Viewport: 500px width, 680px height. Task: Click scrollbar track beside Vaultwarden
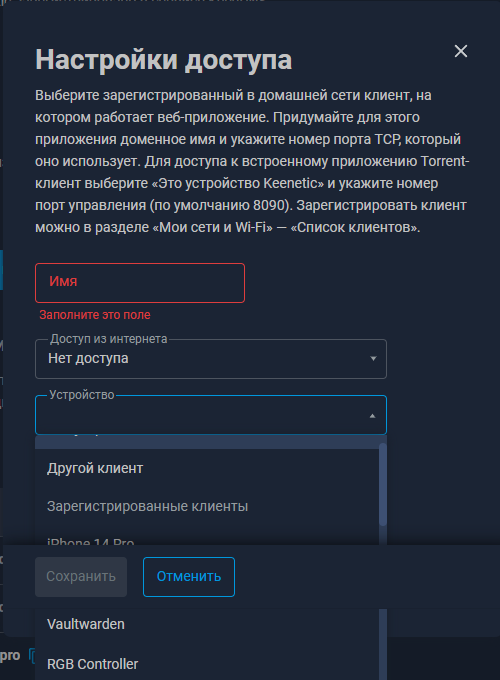click(383, 624)
